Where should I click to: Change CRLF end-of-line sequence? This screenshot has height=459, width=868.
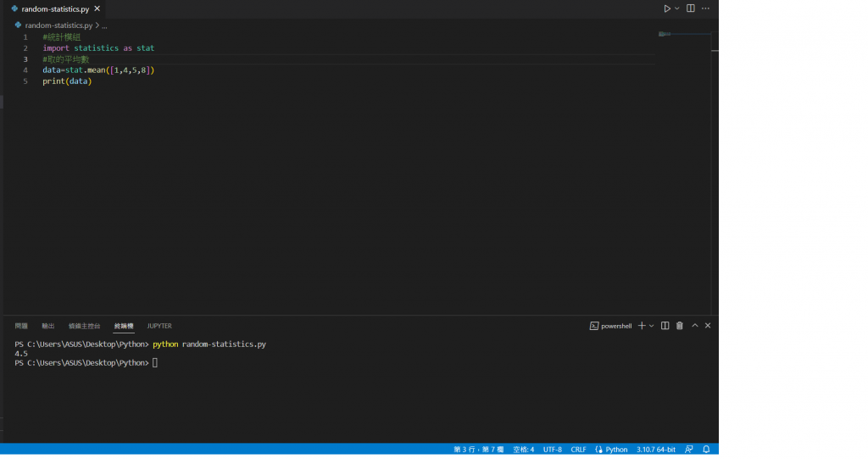[x=578, y=450]
